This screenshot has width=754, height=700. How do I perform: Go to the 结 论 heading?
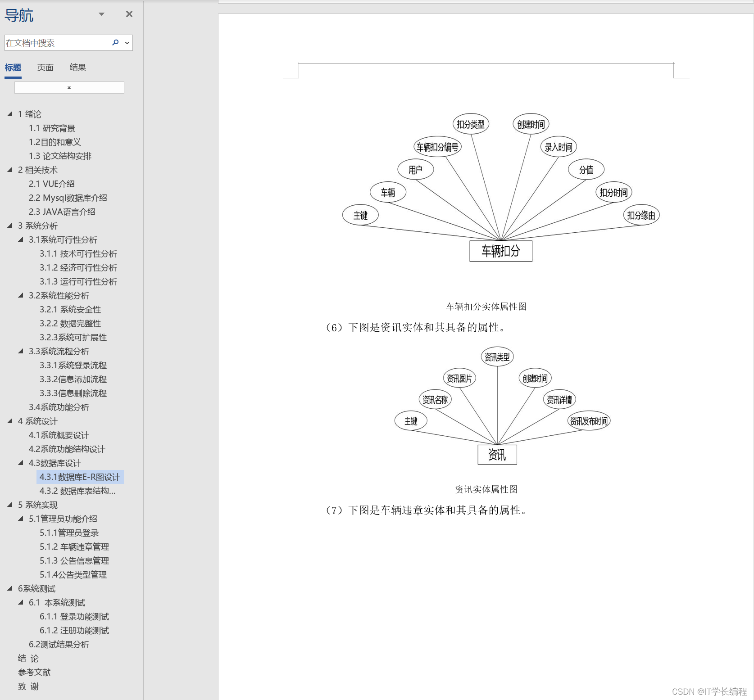(28, 658)
